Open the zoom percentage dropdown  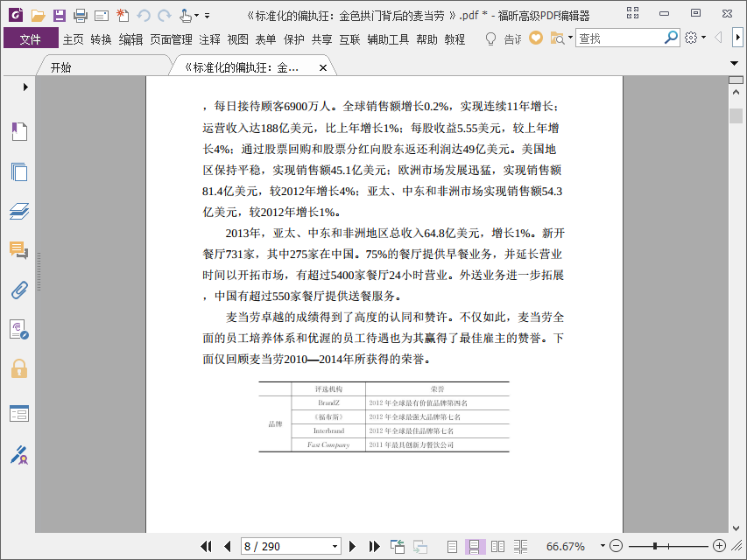pyautogui.click(x=603, y=546)
